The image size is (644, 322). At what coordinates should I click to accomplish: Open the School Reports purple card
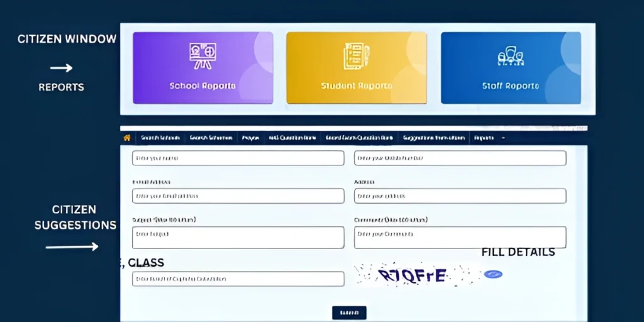click(203, 68)
